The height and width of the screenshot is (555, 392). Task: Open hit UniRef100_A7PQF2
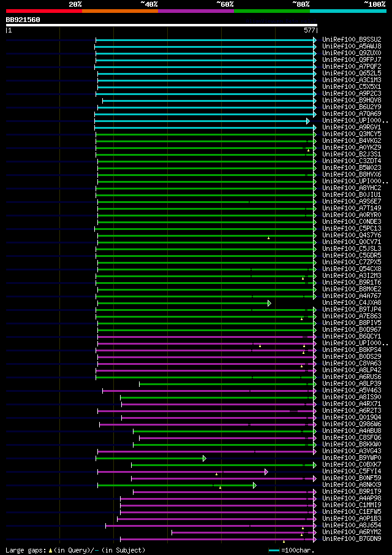pyautogui.click(x=352, y=67)
